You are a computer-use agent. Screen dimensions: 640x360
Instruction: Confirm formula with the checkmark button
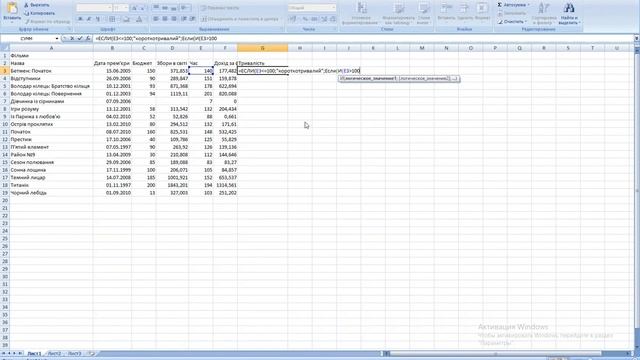coord(80,38)
